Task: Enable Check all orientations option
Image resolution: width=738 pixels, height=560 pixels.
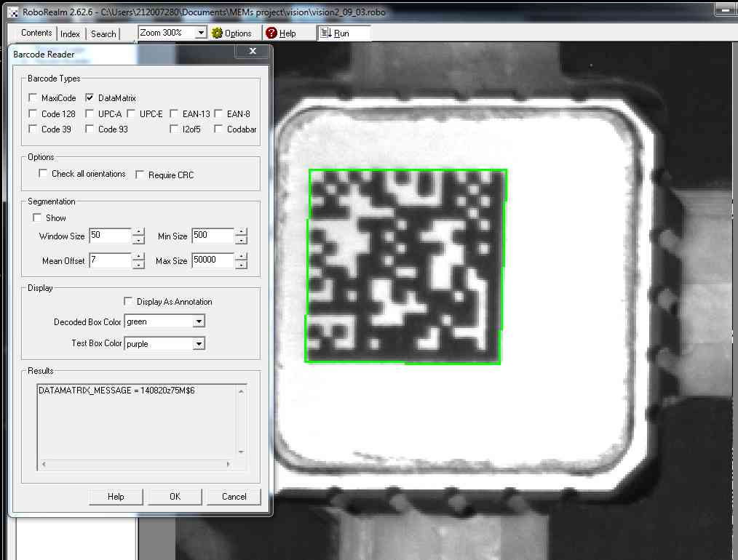Action: (x=43, y=175)
